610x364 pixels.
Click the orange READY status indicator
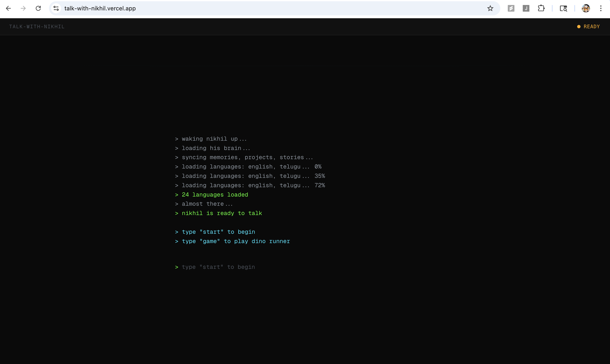[588, 27]
